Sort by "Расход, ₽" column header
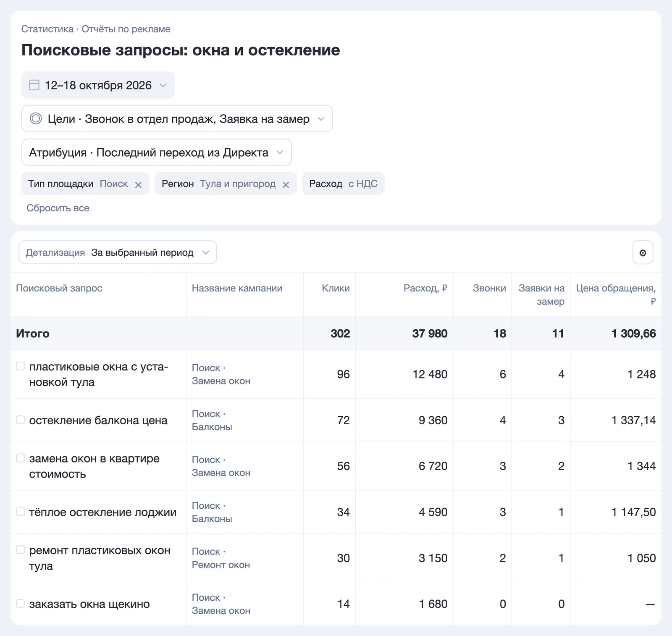 pos(425,288)
